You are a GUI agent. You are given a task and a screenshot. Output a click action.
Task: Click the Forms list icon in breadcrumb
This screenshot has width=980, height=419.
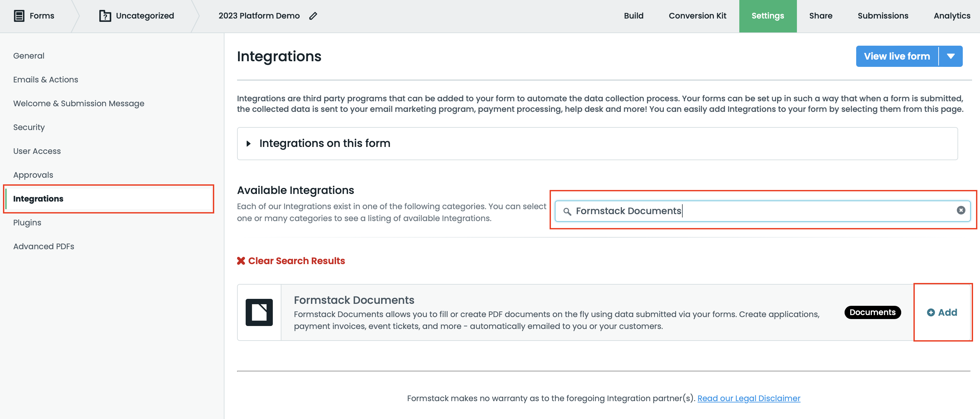(x=19, y=16)
